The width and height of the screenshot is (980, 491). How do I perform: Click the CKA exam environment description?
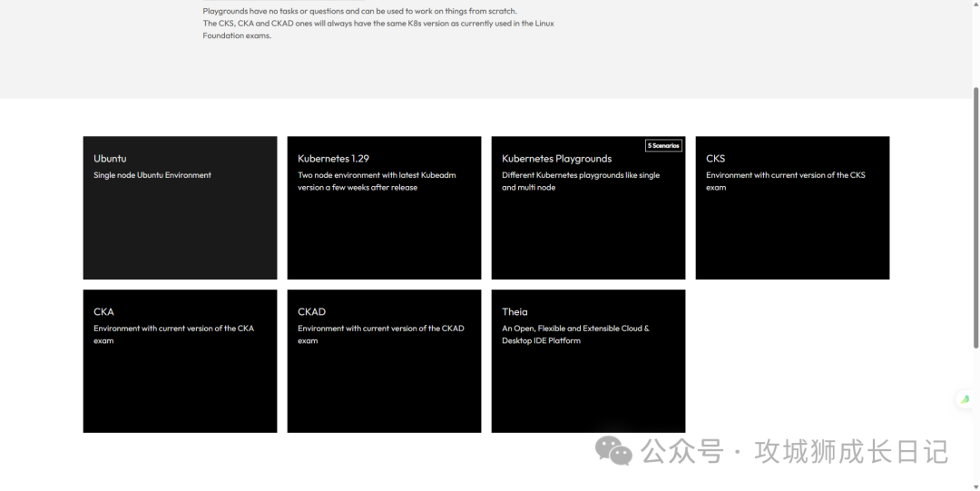[173, 335]
